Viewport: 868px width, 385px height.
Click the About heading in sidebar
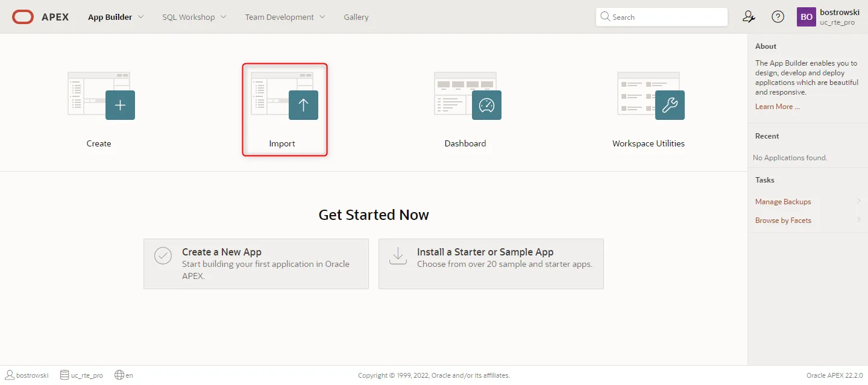(x=766, y=46)
